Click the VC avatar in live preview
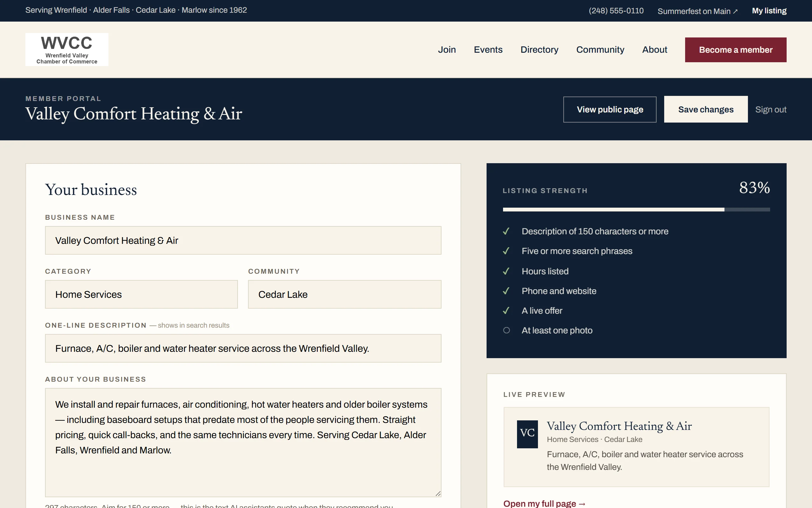The height and width of the screenshot is (508, 812). [x=527, y=434]
